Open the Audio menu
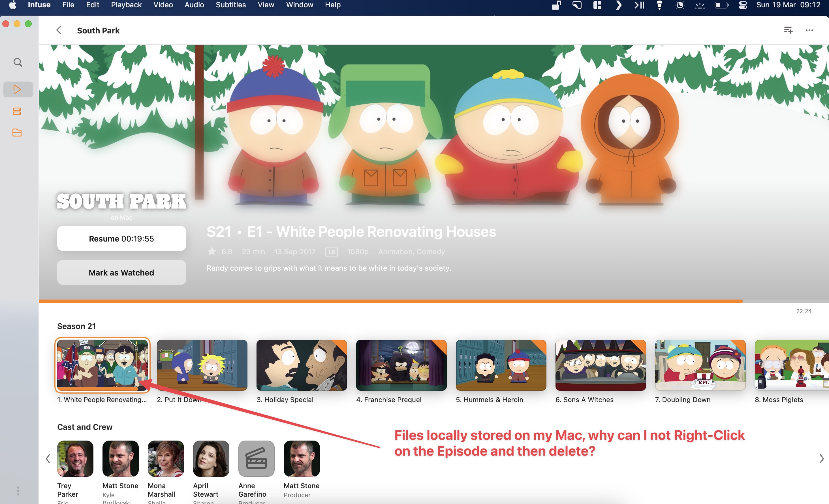The image size is (829, 504). (194, 5)
